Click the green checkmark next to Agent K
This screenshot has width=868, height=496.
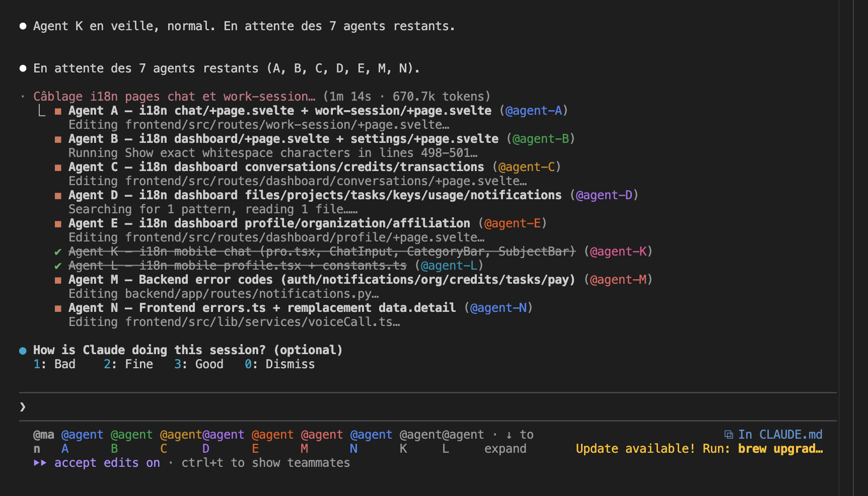[x=58, y=251]
